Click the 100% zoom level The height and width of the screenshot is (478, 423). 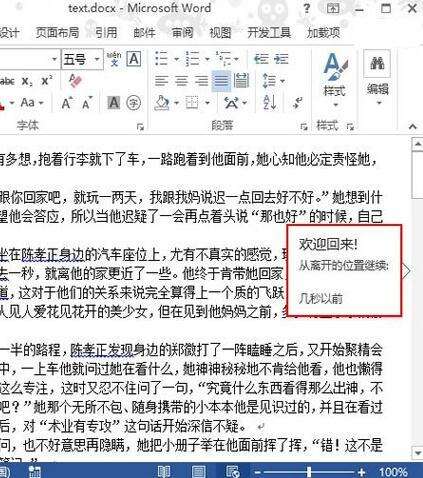393,472
